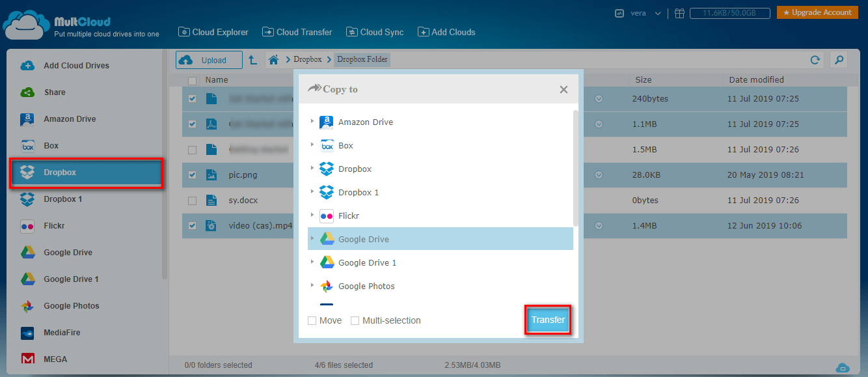This screenshot has width=868, height=377.
Task: Click the Copy to dialog scrollbar
Action: click(x=575, y=168)
